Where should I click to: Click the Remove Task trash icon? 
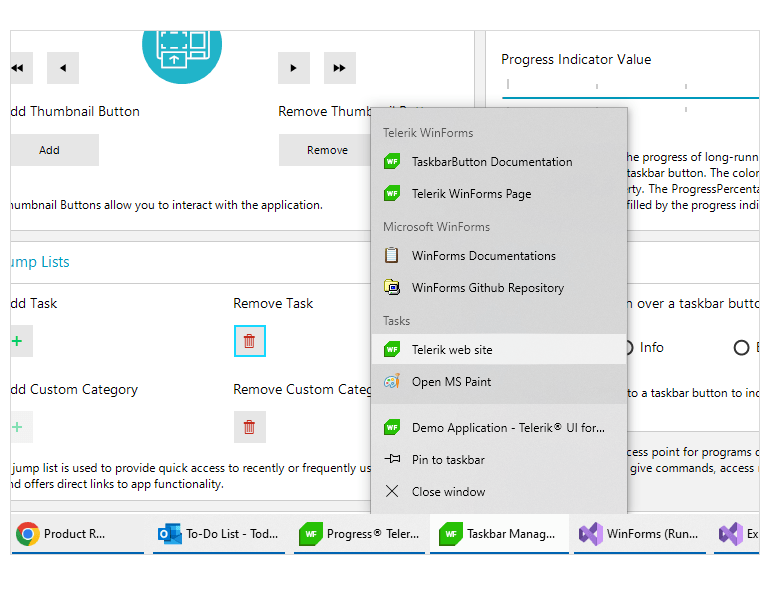click(249, 341)
